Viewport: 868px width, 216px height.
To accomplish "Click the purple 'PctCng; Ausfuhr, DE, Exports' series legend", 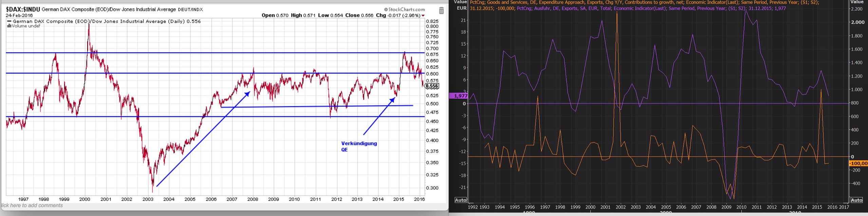I will (x=651, y=8).
